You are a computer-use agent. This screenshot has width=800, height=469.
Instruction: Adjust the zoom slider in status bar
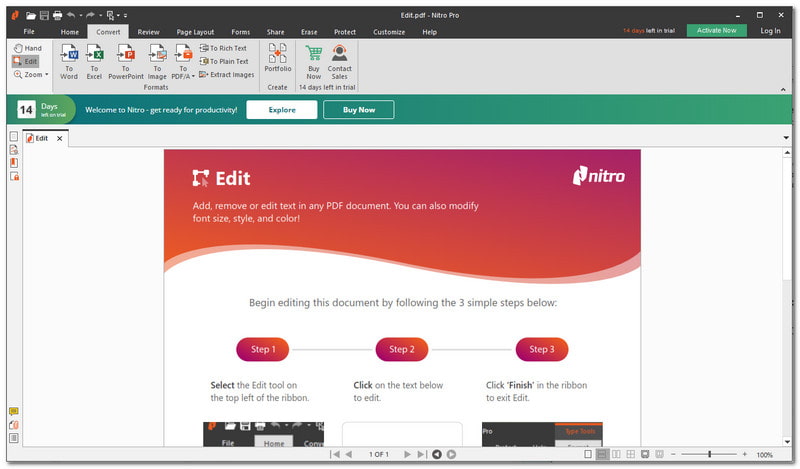click(x=709, y=454)
